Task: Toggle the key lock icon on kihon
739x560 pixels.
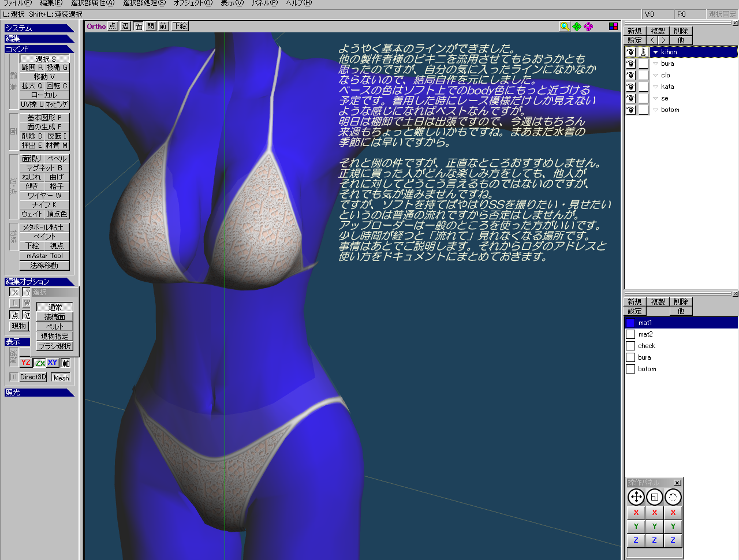Action: (643, 52)
